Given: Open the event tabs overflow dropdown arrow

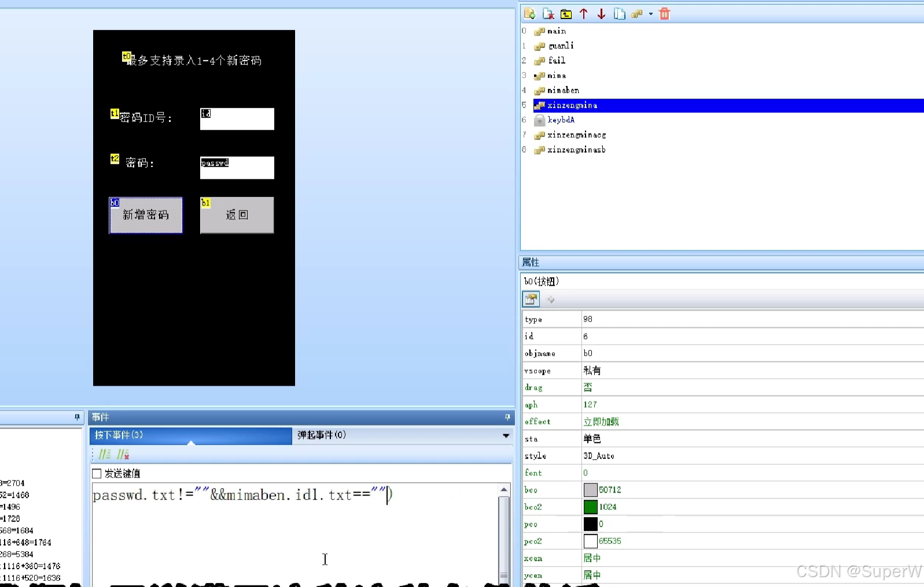Looking at the screenshot, I should (506, 435).
